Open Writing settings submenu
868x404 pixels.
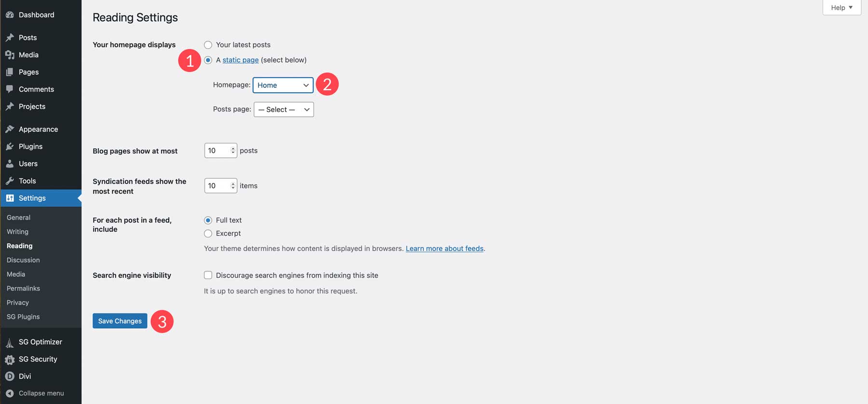pos(17,232)
